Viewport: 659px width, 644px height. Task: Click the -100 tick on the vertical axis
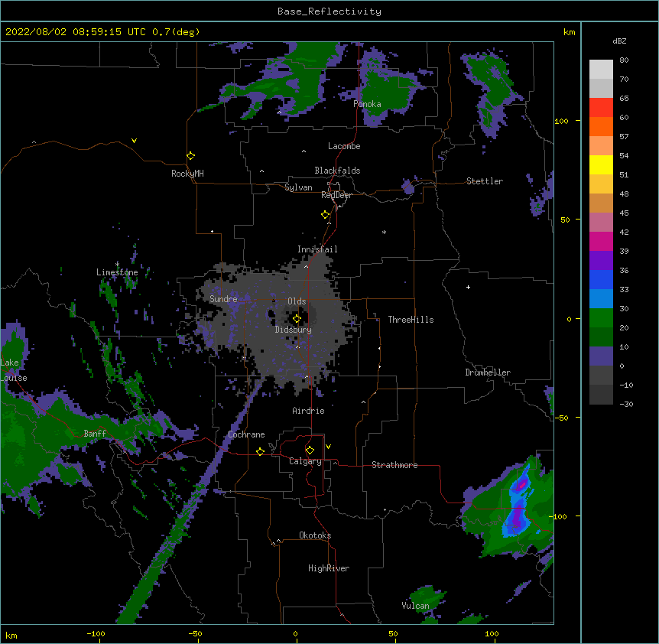click(559, 516)
